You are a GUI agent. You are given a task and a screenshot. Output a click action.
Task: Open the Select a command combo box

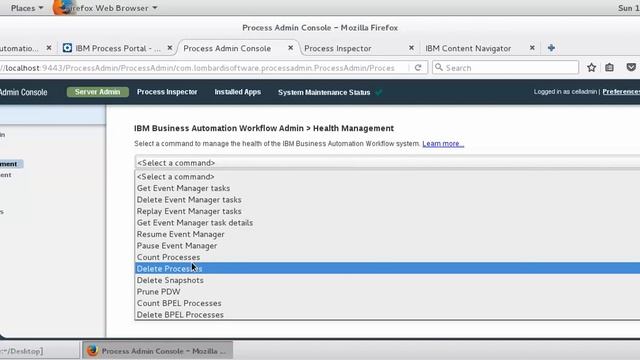click(x=387, y=162)
